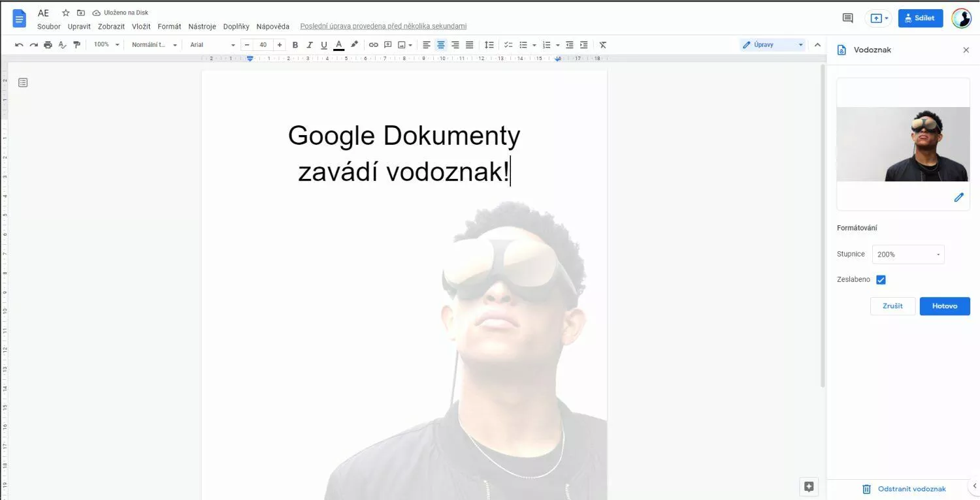The width and height of the screenshot is (980, 500).
Task: Open the last edit history link
Action: point(384,27)
